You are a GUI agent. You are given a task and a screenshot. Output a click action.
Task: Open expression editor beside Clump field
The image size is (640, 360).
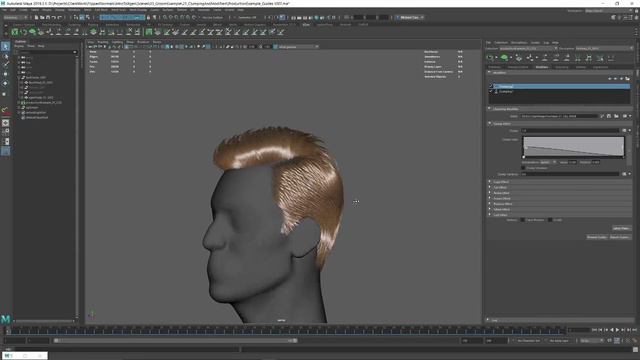pyautogui.click(x=624, y=131)
